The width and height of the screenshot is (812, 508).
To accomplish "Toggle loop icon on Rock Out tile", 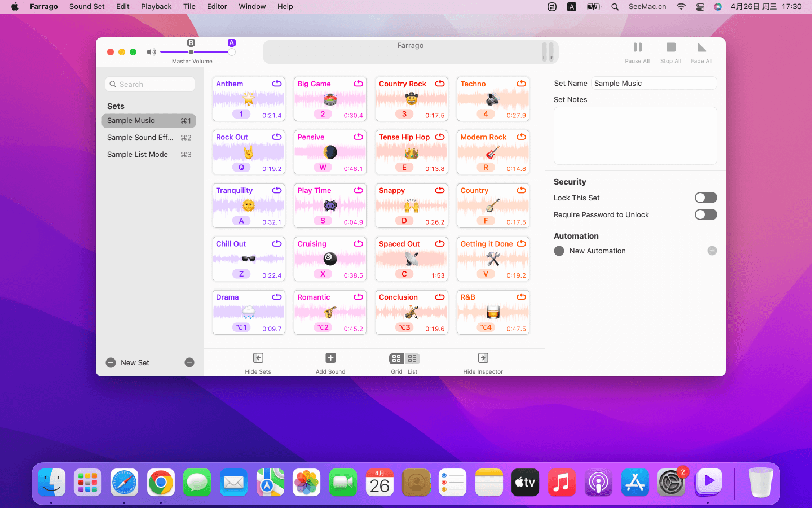I will [x=277, y=137].
